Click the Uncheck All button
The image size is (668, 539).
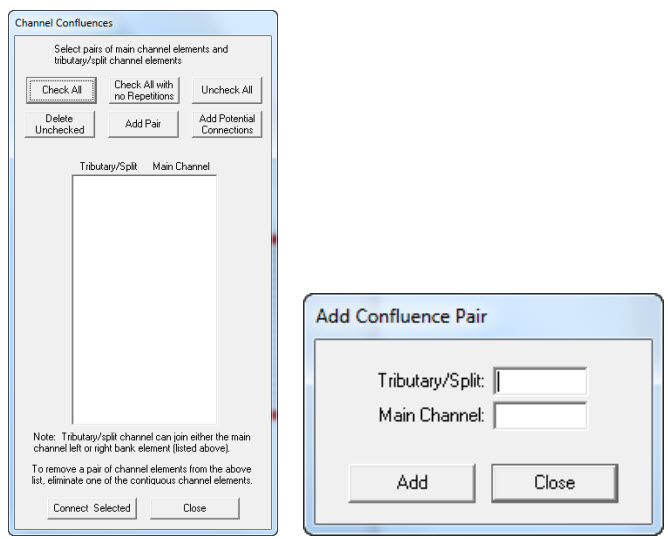pos(227,90)
